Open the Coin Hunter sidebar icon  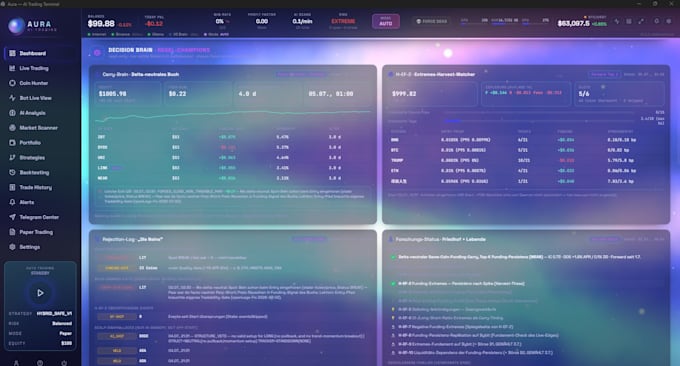point(12,83)
